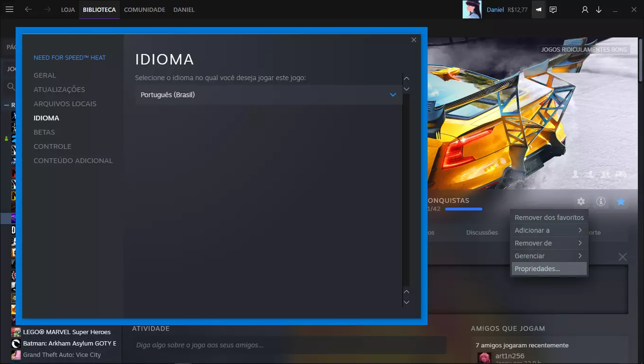Open the CONTROLE section
644x364 pixels.
pyautogui.click(x=53, y=146)
